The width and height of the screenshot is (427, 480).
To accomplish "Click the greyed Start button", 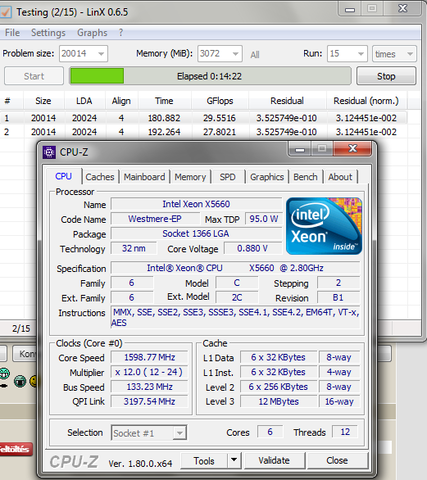I will (x=34, y=76).
